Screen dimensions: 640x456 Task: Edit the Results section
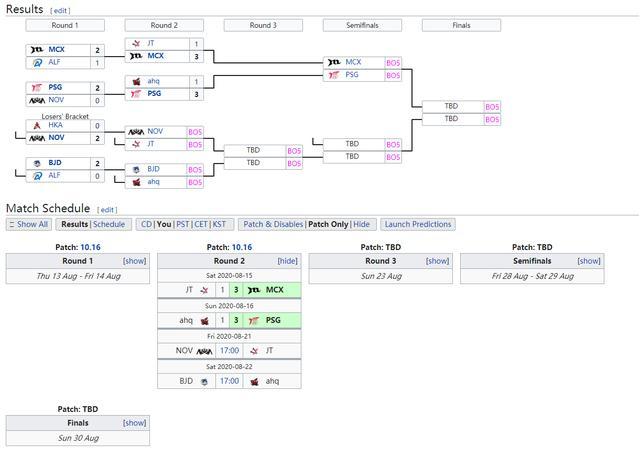tap(60, 11)
